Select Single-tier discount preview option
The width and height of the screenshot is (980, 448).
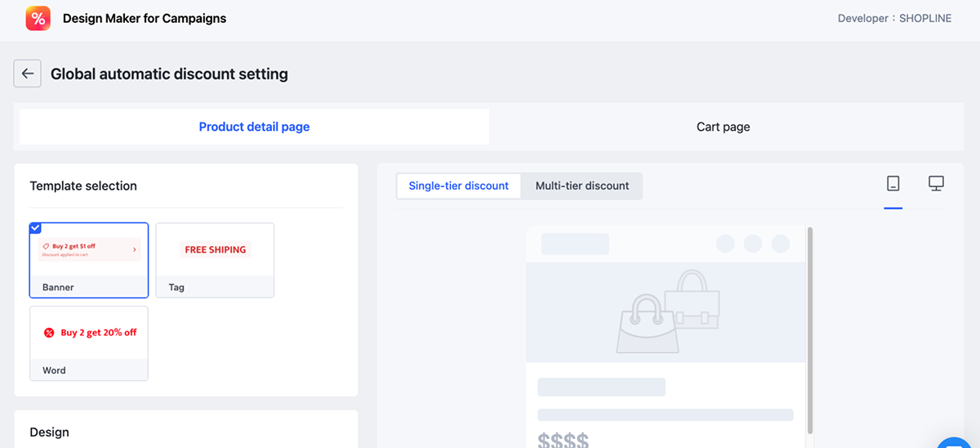tap(458, 186)
